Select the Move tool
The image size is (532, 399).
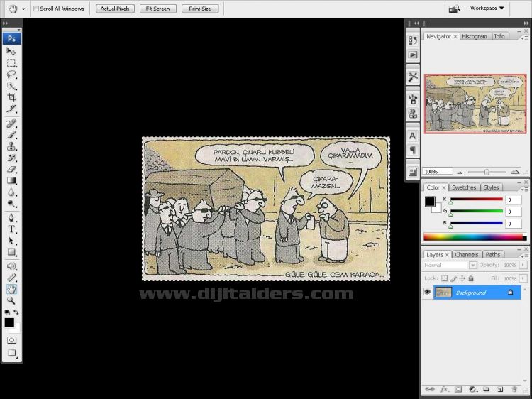(x=11, y=52)
